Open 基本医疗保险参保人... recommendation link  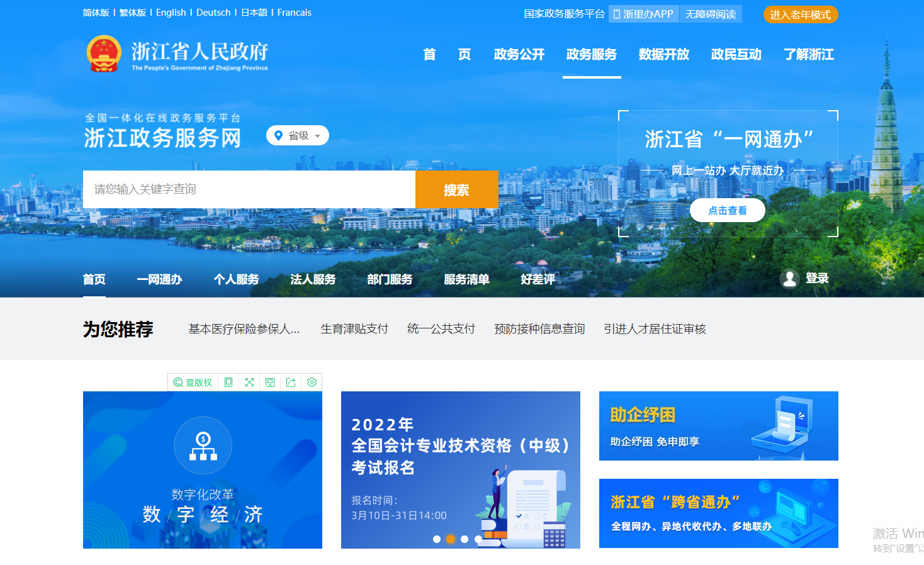[x=244, y=329]
